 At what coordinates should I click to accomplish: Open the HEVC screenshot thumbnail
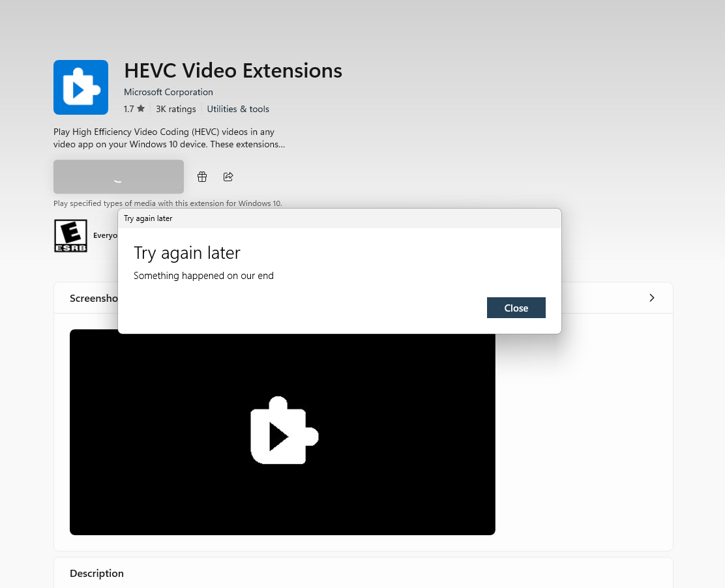tap(282, 432)
